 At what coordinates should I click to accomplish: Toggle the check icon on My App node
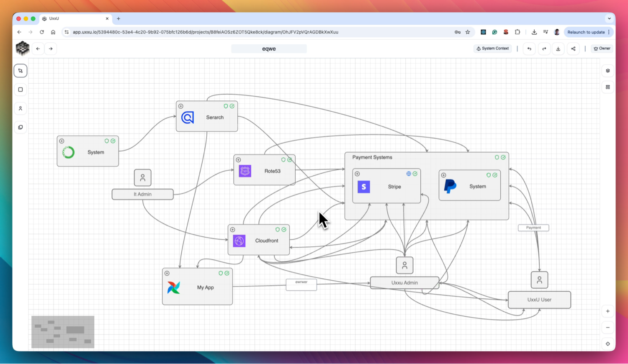227,273
